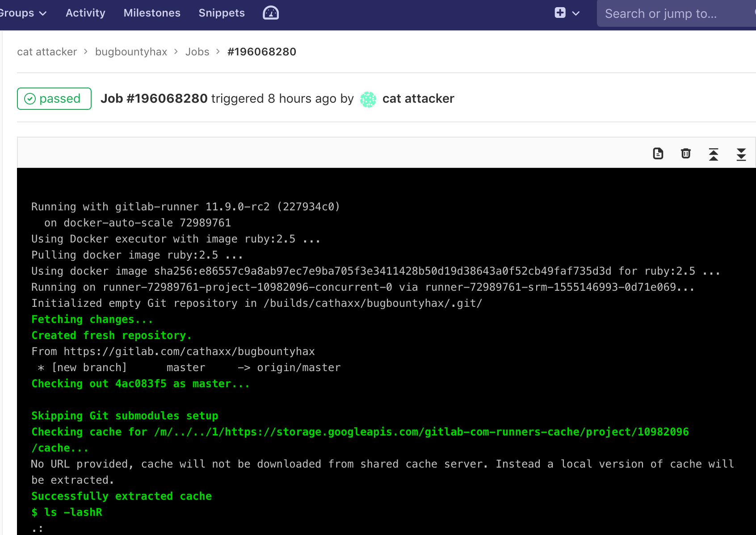
Task: Click the #196068280 breadcrumb item
Action: [x=261, y=52]
